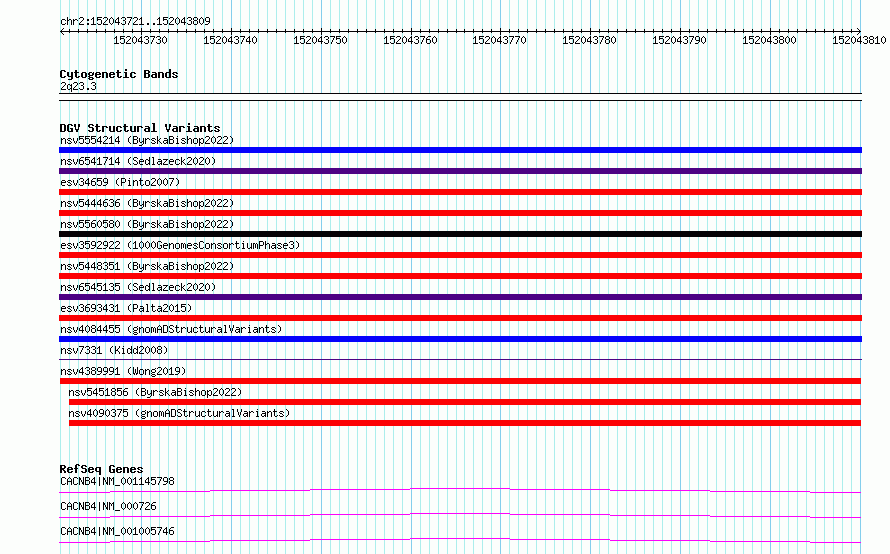Open the nsv6545135 (Sedlazeck2020) label
890x554 pixels.
pos(138,287)
